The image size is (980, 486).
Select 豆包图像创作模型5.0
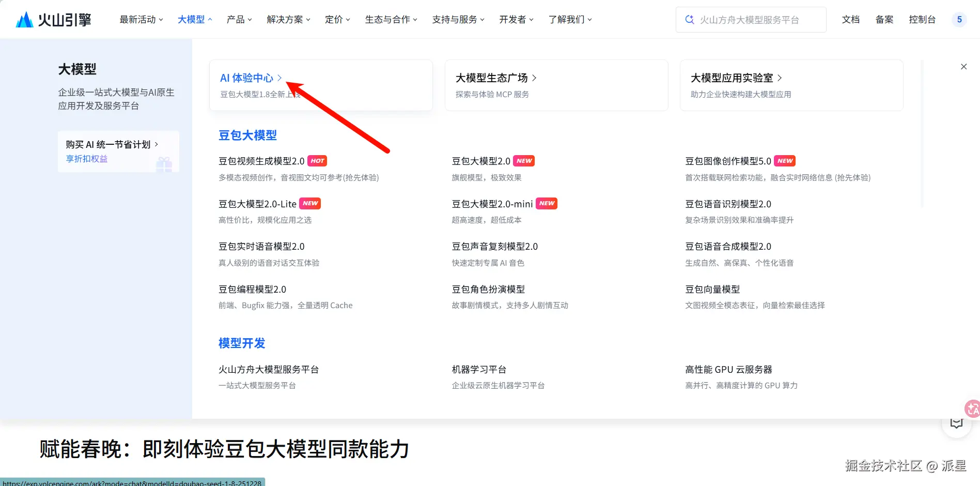pos(728,161)
